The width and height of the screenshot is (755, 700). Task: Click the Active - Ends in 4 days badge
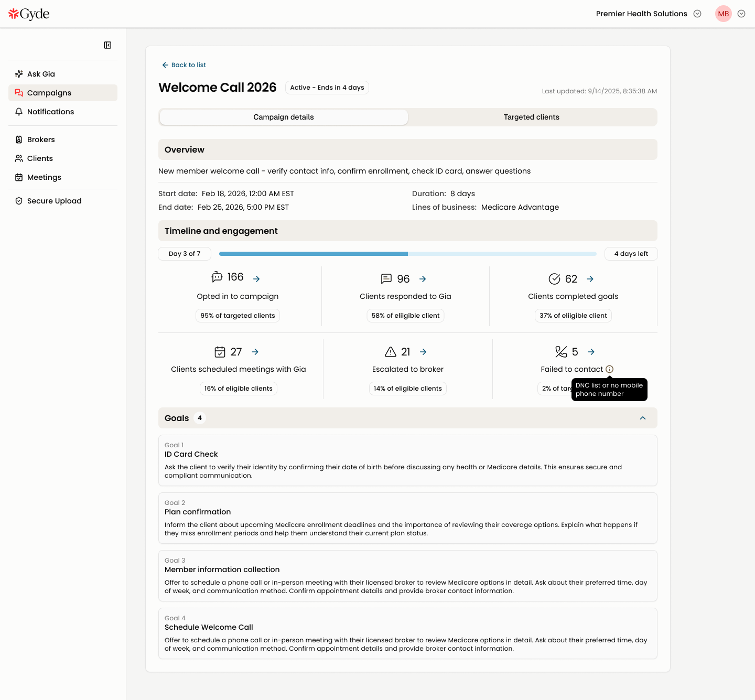click(x=327, y=88)
